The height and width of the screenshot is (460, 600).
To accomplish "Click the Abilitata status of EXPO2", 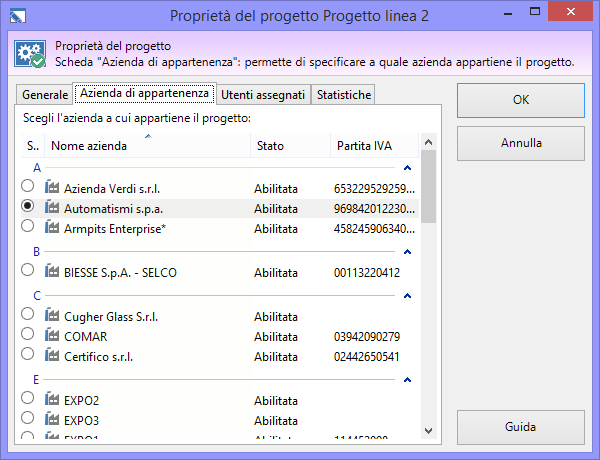I will (x=276, y=401).
